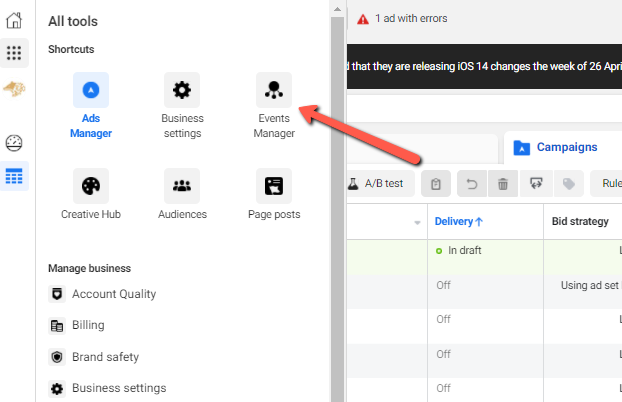Open Account Quality under Manage business
This screenshot has width=622, height=402.
pos(102,294)
